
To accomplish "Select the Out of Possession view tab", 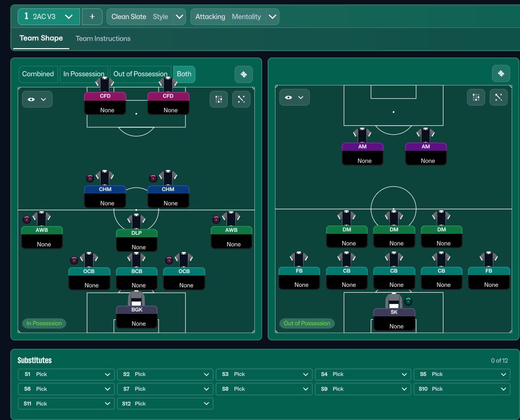I will [x=140, y=74].
